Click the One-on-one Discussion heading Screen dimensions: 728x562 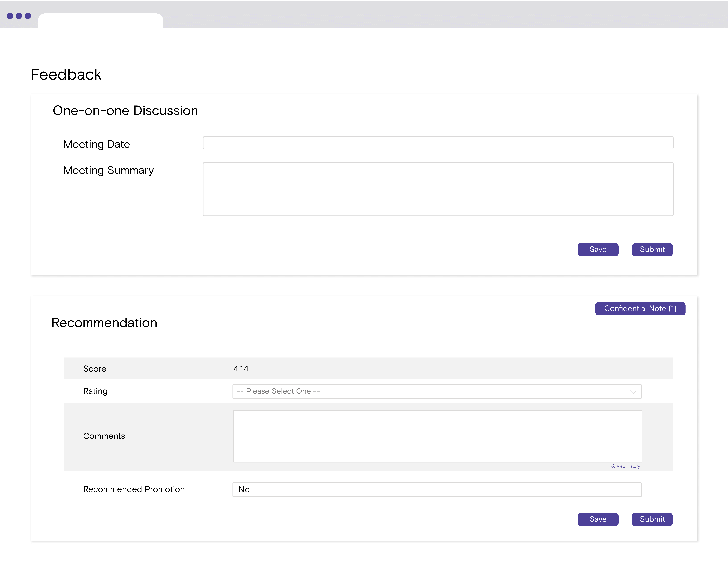(x=125, y=111)
